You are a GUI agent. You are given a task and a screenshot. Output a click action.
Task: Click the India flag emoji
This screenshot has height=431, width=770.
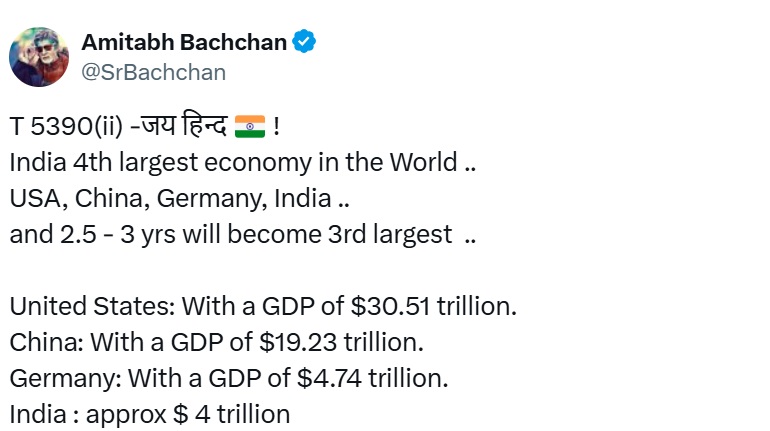pos(249,126)
